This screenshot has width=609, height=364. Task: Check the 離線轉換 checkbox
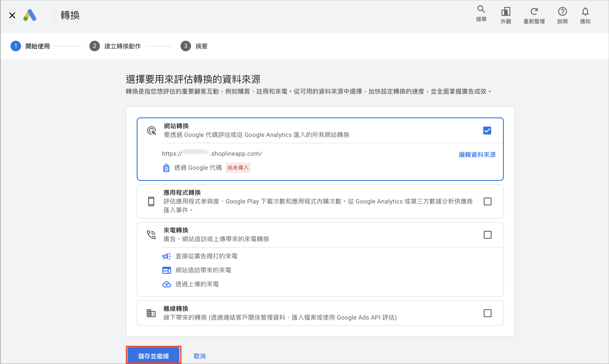tap(487, 313)
